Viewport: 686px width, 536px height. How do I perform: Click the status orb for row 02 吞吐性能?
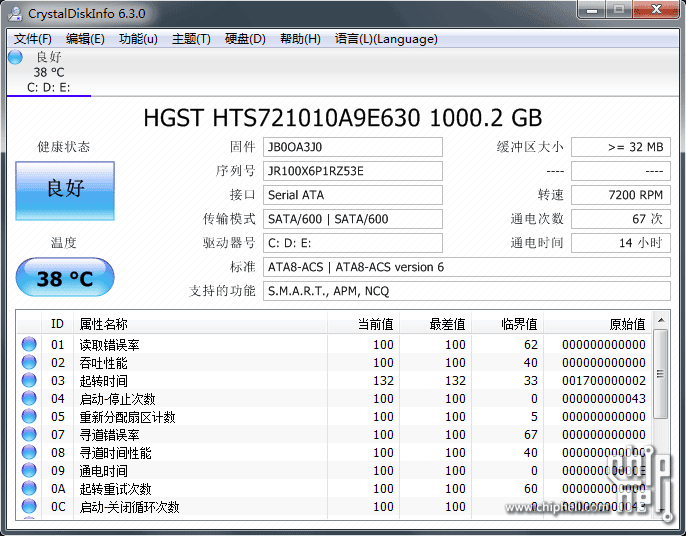[x=29, y=362]
